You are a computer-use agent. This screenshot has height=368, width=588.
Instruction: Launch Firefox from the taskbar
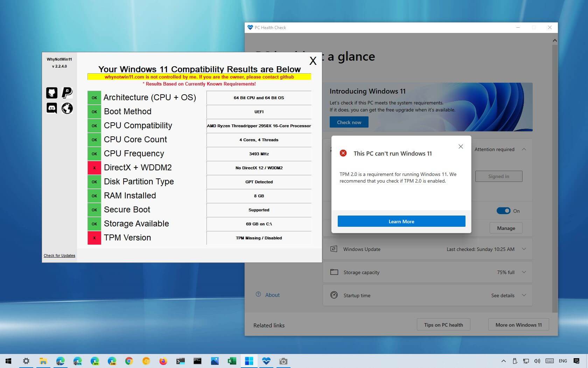163,361
